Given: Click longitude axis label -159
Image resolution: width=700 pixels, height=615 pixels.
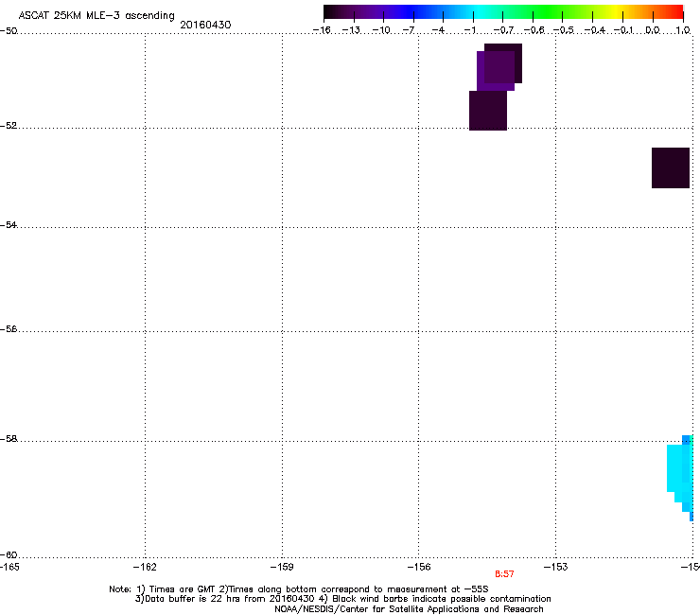Looking at the screenshot, I should (x=282, y=567).
